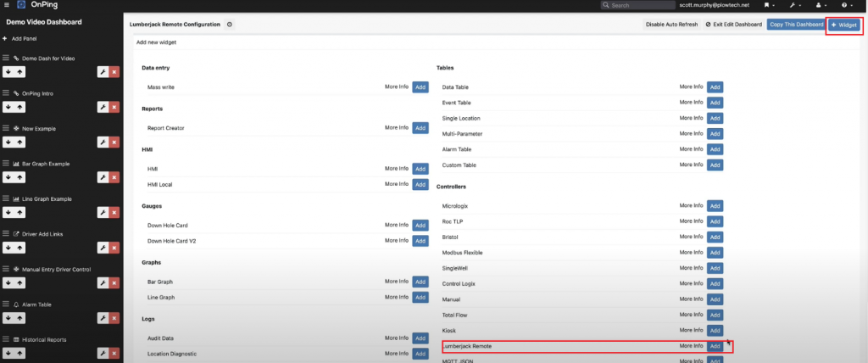Configure Manual Entry Driver Control with wrench
This screenshot has width=868, height=363.
pos(103,282)
